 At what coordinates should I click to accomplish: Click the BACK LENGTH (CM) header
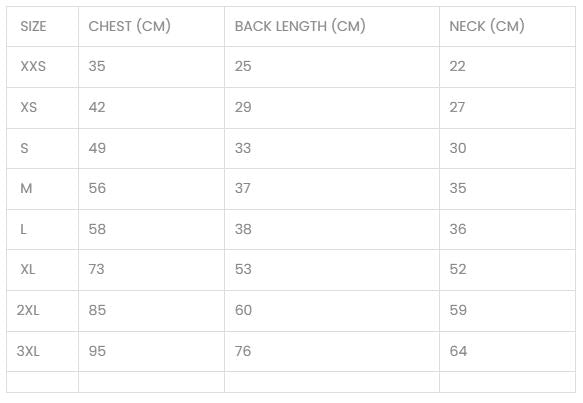300,26
